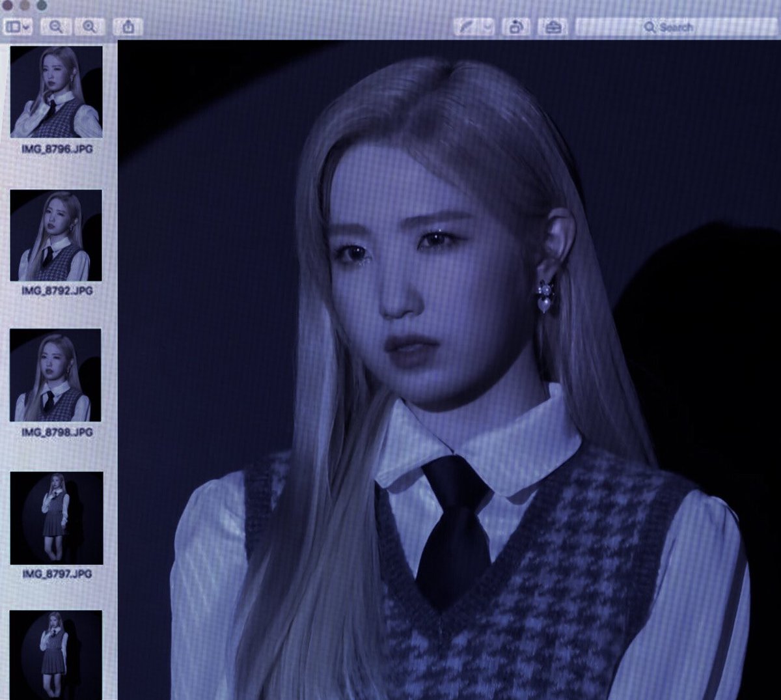Click the zoom in magnifier button
Screen dimensions: 781x700
coord(89,27)
